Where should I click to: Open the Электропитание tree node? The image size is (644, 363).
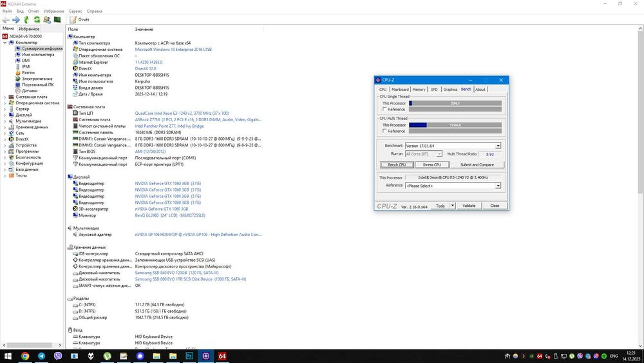[37, 79]
